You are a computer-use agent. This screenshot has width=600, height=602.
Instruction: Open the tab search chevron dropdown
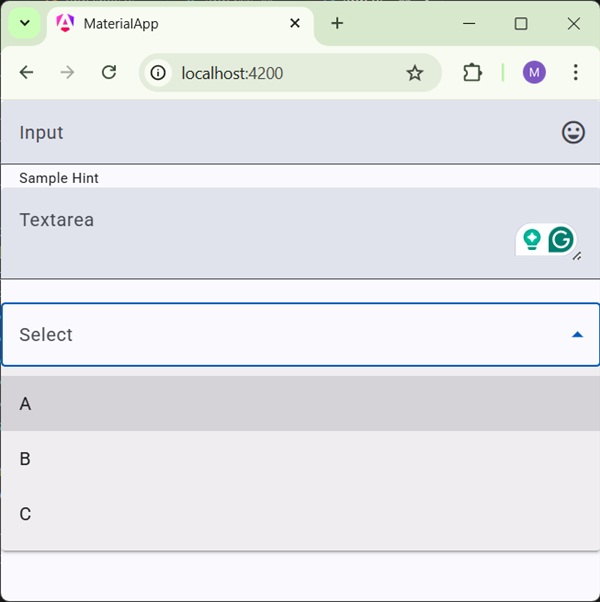point(25,23)
